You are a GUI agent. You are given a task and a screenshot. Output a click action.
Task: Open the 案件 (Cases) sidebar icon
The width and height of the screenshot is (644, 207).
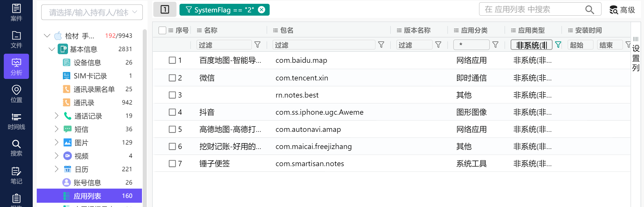tap(16, 12)
